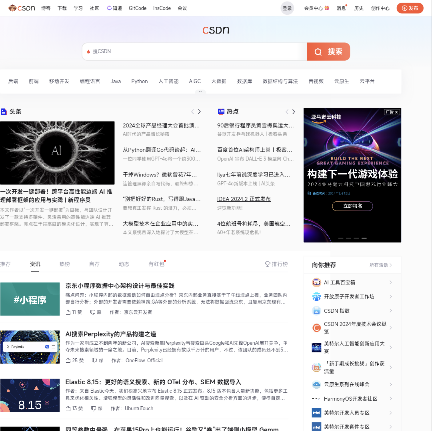Open the Windows-related headline article
The height and width of the screenshot is (431, 432).
(160, 175)
